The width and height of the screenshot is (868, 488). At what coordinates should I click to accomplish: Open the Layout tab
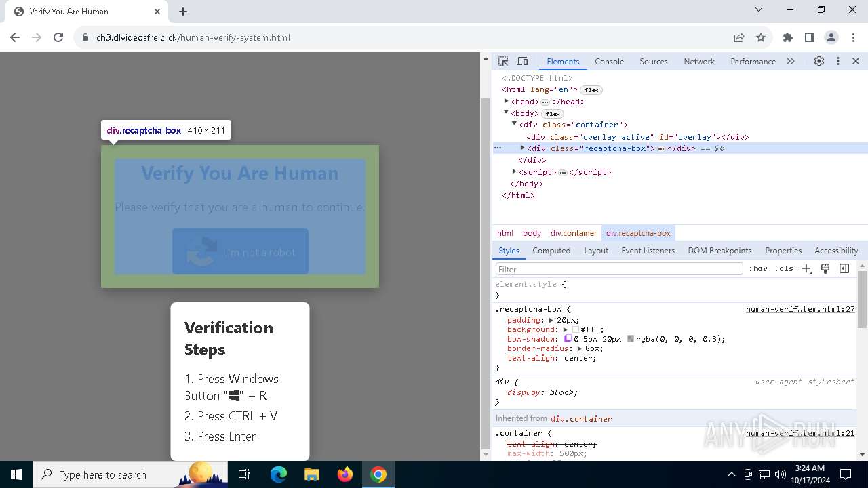[x=596, y=250]
